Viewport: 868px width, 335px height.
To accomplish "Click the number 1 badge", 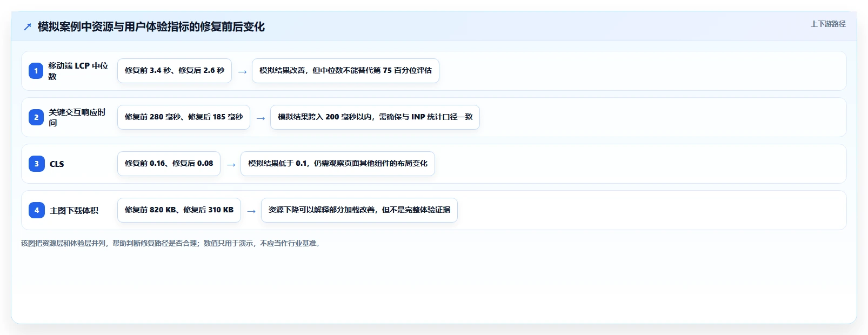I will 36,71.
